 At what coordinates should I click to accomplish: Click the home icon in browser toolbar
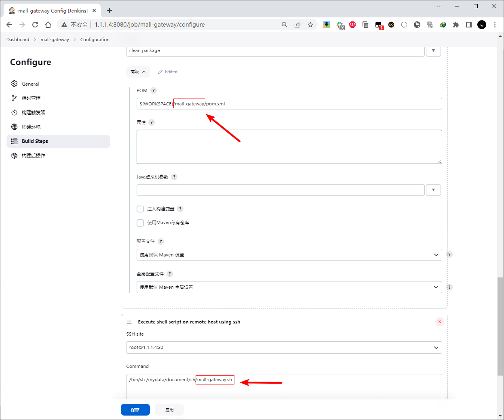pyautogui.click(x=48, y=25)
